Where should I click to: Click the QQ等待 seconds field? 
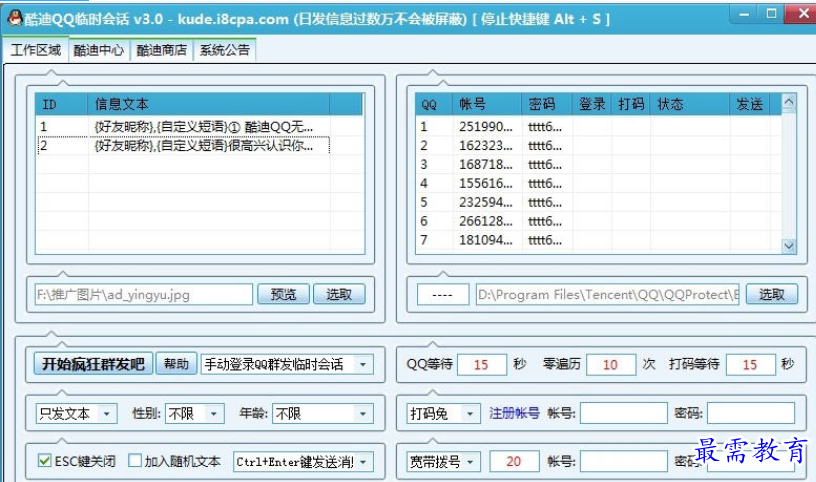click(x=481, y=364)
